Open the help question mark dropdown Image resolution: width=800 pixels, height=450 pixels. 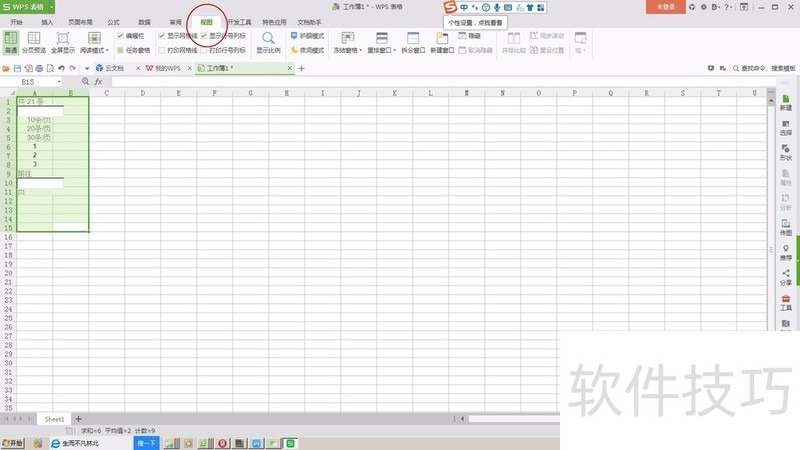pos(729,7)
